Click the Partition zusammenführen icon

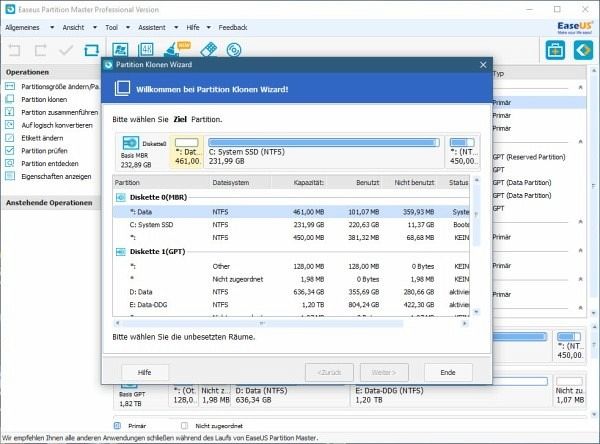pyautogui.click(x=11, y=113)
